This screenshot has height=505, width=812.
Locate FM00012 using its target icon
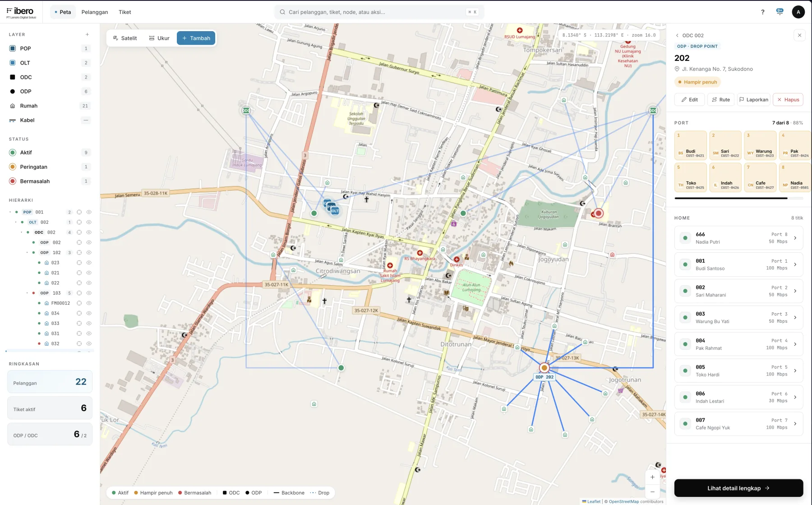[79, 303]
